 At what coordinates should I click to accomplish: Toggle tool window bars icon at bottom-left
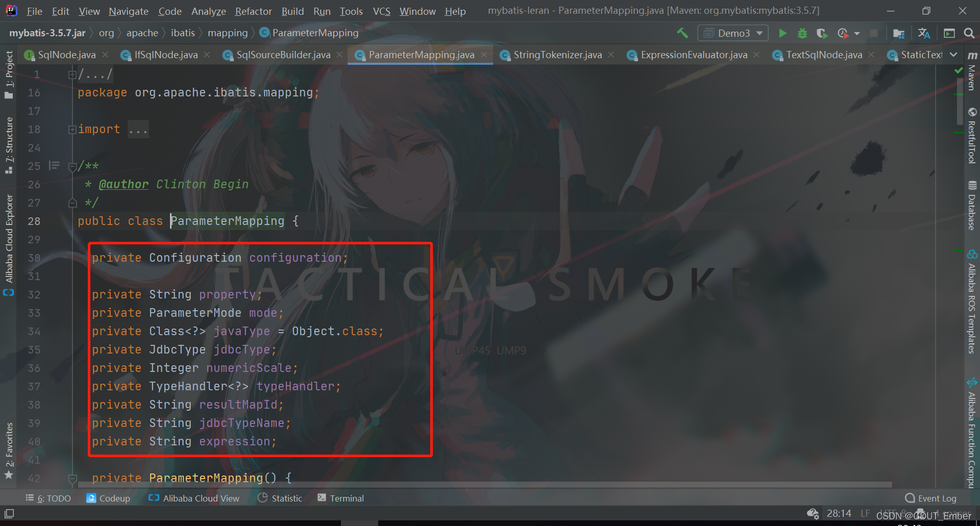(9, 513)
